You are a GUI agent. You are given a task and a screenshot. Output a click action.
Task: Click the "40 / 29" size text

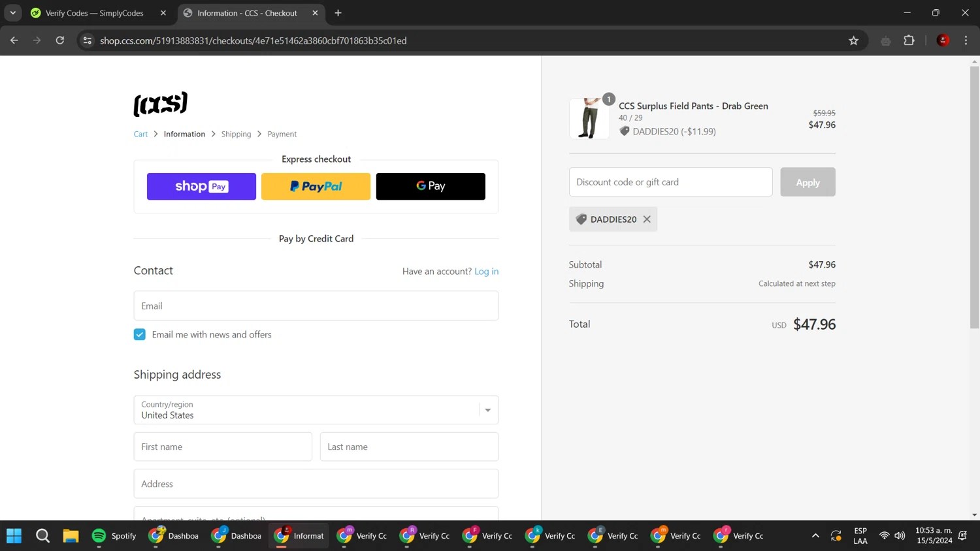click(630, 118)
